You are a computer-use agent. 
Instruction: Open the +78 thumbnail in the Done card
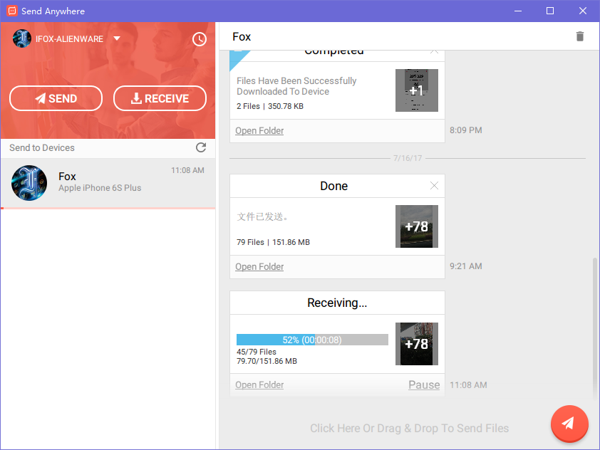point(417,227)
